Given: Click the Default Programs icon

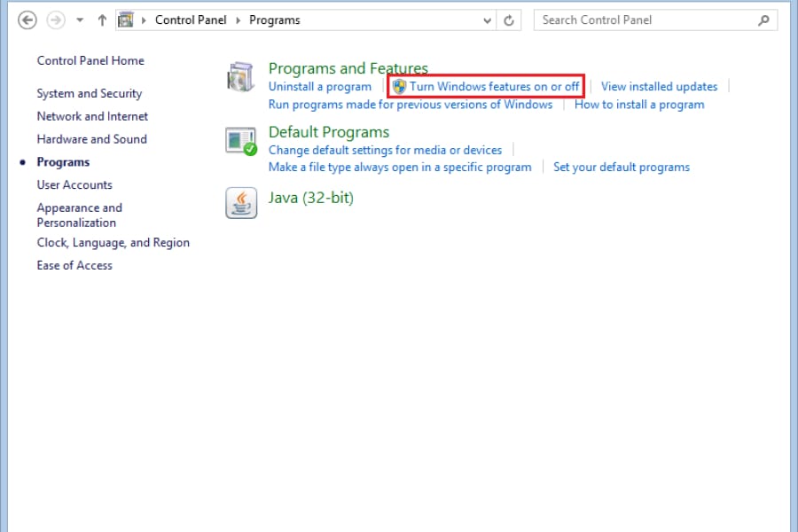Looking at the screenshot, I should point(241,141).
